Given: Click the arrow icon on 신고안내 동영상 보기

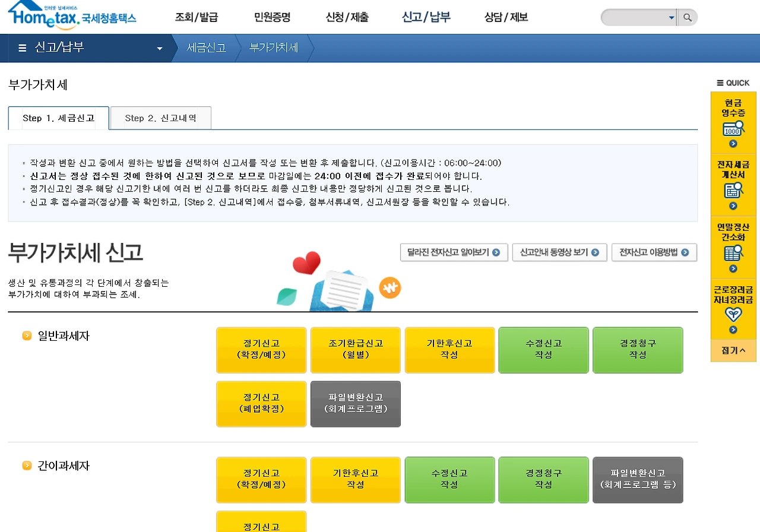Looking at the screenshot, I should tap(596, 252).
